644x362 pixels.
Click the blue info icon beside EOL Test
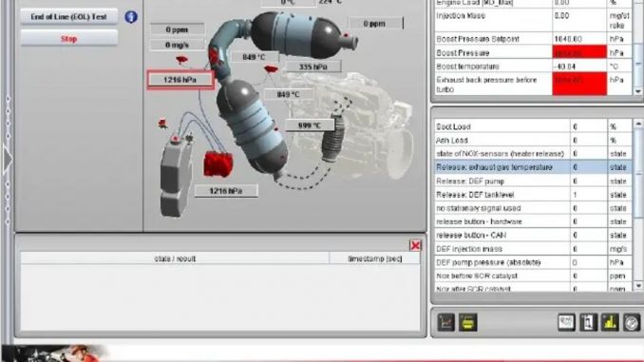[131, 17]
